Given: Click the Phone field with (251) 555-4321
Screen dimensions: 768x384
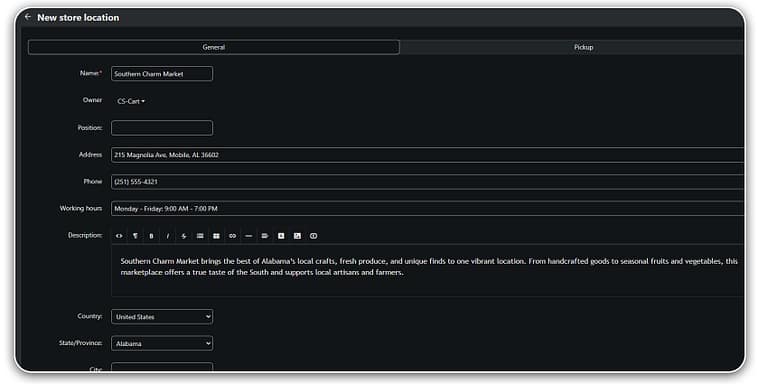Looking at the screenshot, I should pyautogui.click(x=427, y=182).
